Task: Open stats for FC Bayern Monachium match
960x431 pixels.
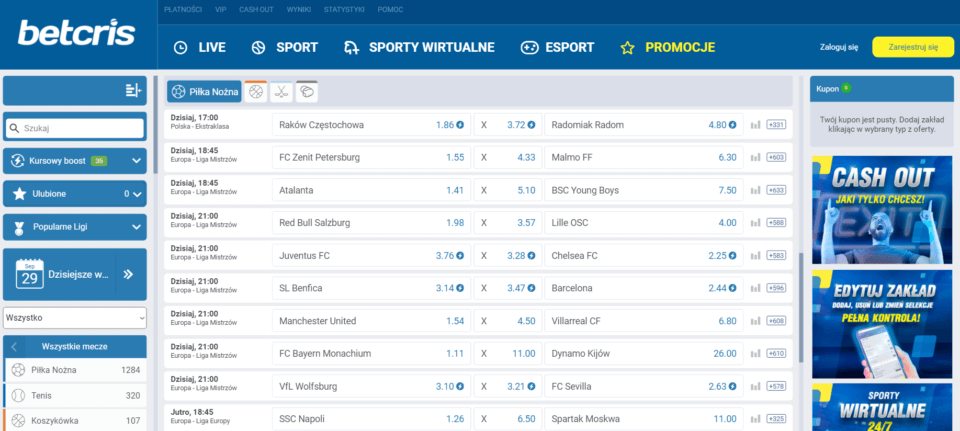Action: pyautogui.click(x=756, y=354)
